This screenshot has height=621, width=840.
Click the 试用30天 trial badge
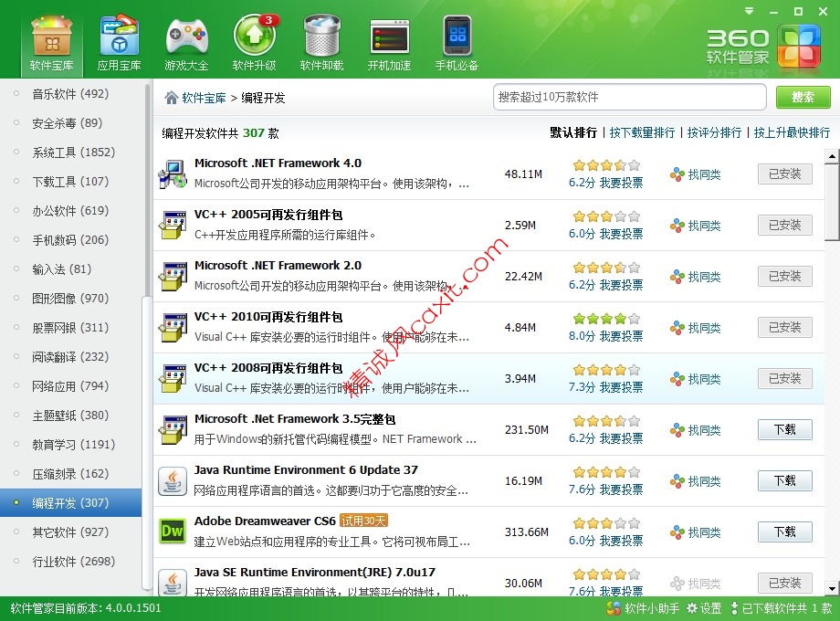363,521
